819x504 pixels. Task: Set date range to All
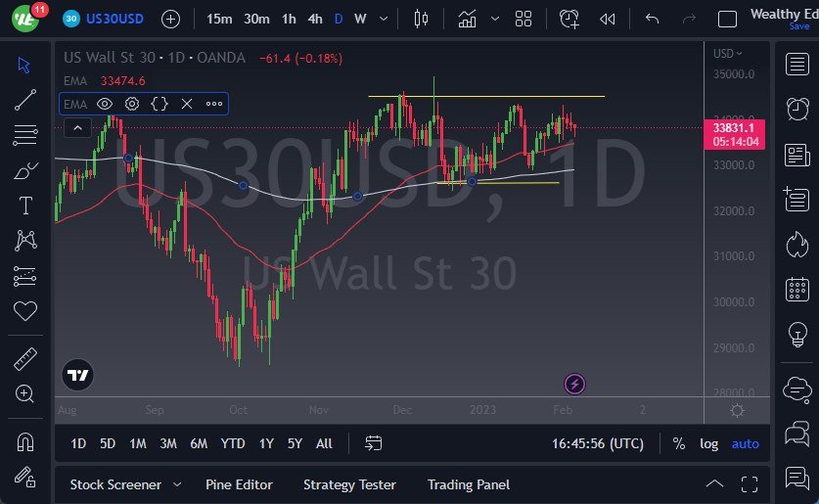pyautogui.click(x=324, y=444)
